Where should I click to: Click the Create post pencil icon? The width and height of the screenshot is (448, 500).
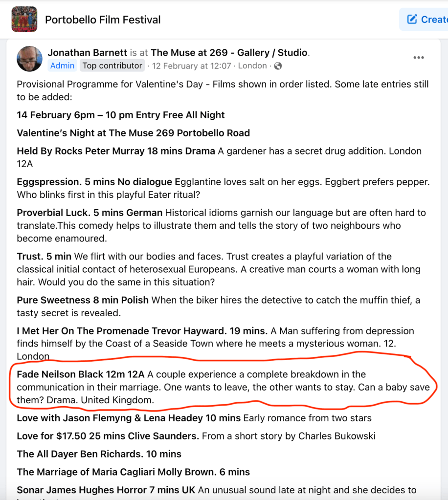pos(412,19)
